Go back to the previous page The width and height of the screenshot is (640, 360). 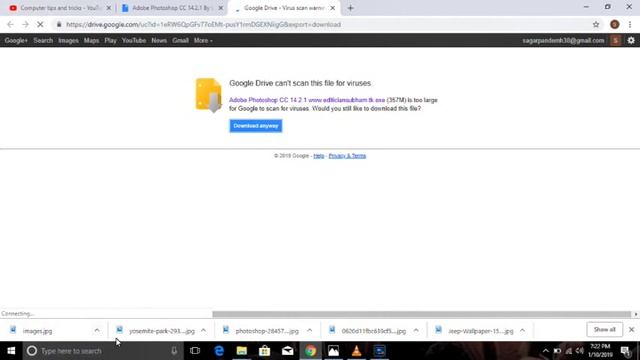10,24
